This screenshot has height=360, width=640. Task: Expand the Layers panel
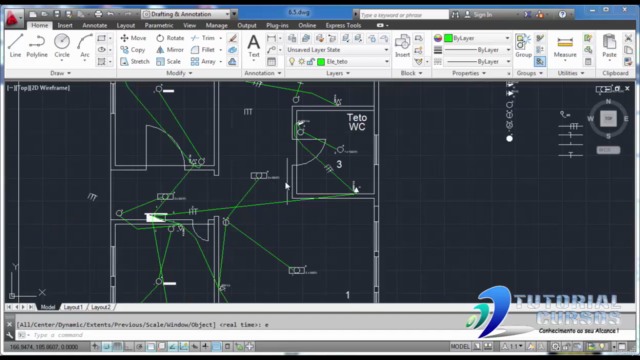pyautogui.click(x=338, y=73)
